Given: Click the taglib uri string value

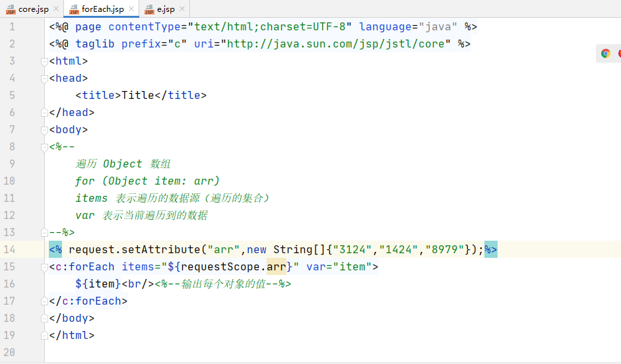Looking at the screenshot, I should [x=336, y=44].
